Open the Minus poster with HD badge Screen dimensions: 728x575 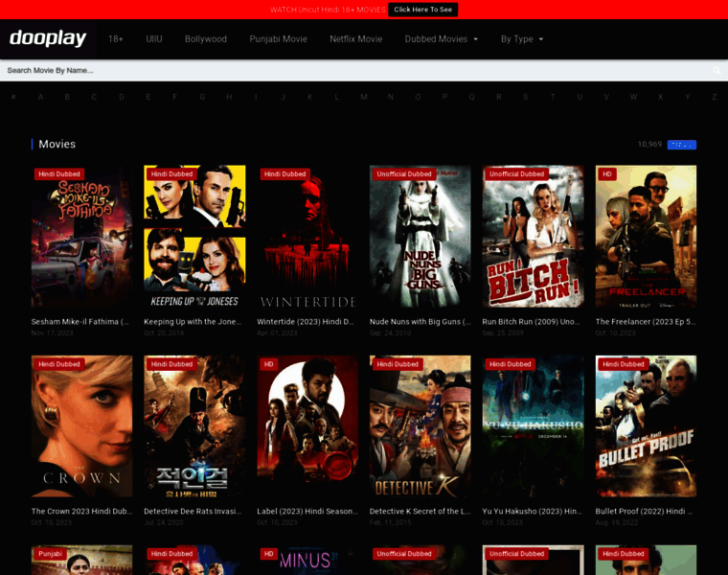coord(307,560)
